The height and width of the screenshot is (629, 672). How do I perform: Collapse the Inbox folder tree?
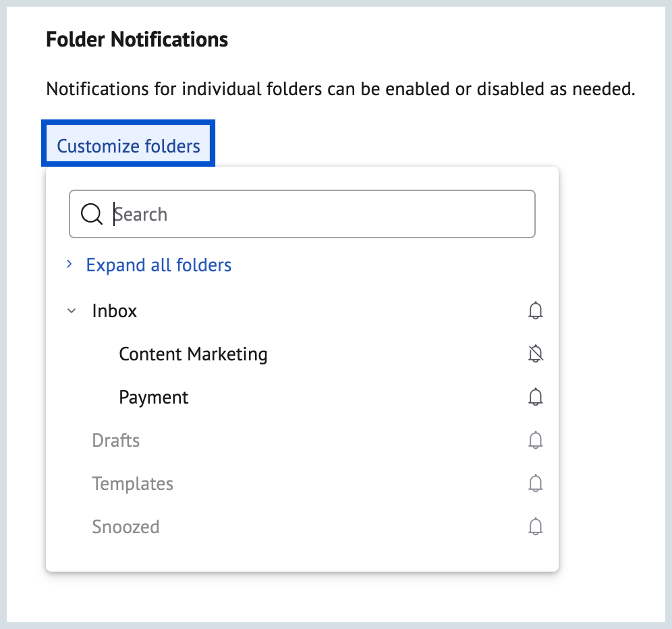[72, 310]
